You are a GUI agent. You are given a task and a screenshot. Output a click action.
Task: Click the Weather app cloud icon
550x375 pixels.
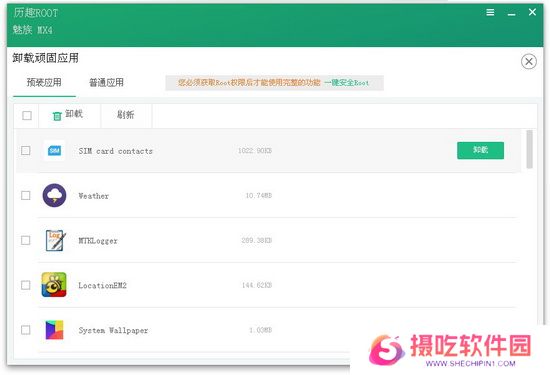tap(54, 195)
